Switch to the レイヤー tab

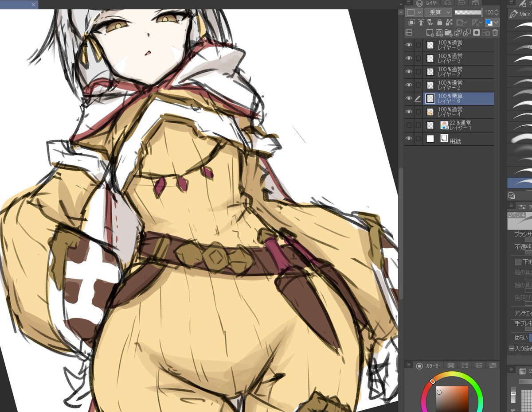click(x=429, y=3)
